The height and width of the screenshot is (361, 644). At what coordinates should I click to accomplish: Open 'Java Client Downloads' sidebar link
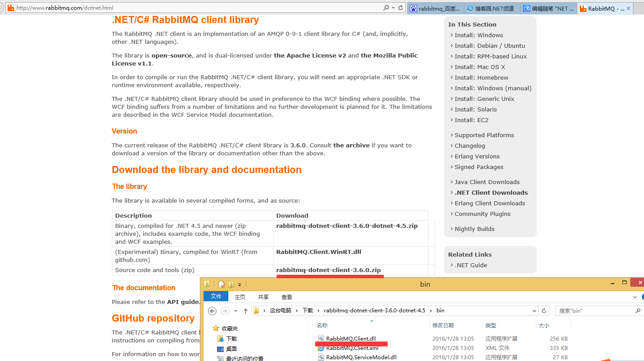click(x=487, y=182)
